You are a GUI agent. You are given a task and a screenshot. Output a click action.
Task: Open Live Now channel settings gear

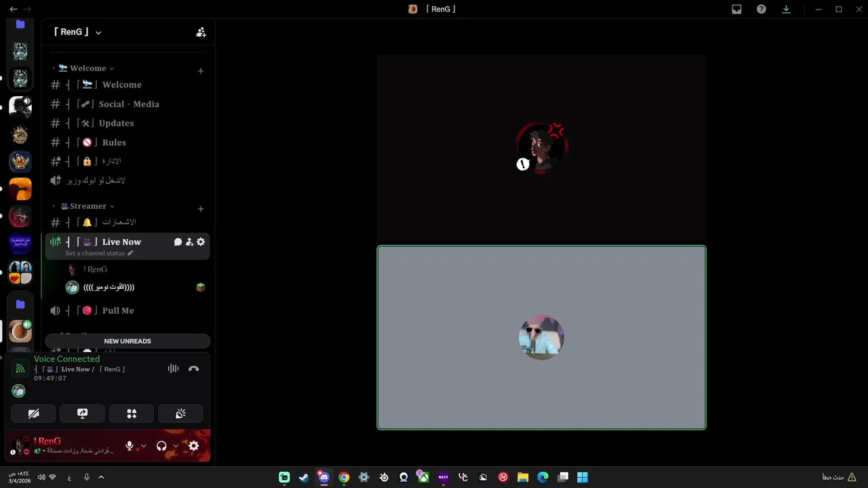(201, 242)
